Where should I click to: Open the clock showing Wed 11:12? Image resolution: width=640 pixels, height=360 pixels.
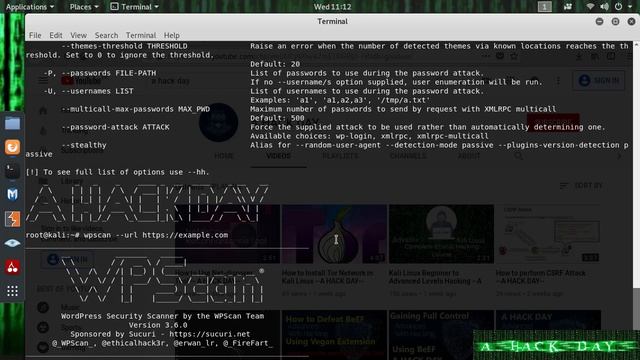tap(332, 7)
